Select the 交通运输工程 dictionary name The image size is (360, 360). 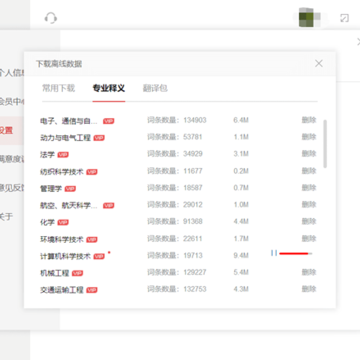(x=62, y=290)
